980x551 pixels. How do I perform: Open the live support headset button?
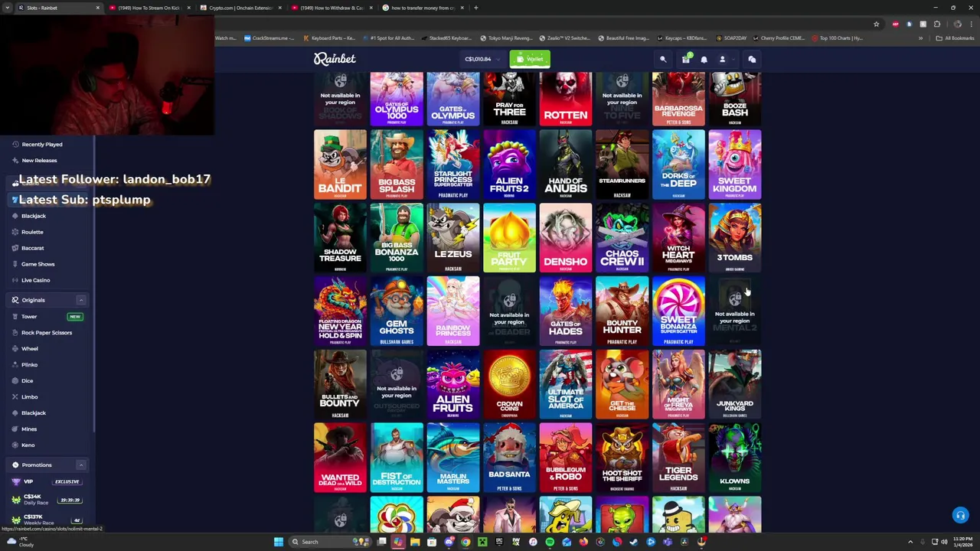(x=960, y=515)
